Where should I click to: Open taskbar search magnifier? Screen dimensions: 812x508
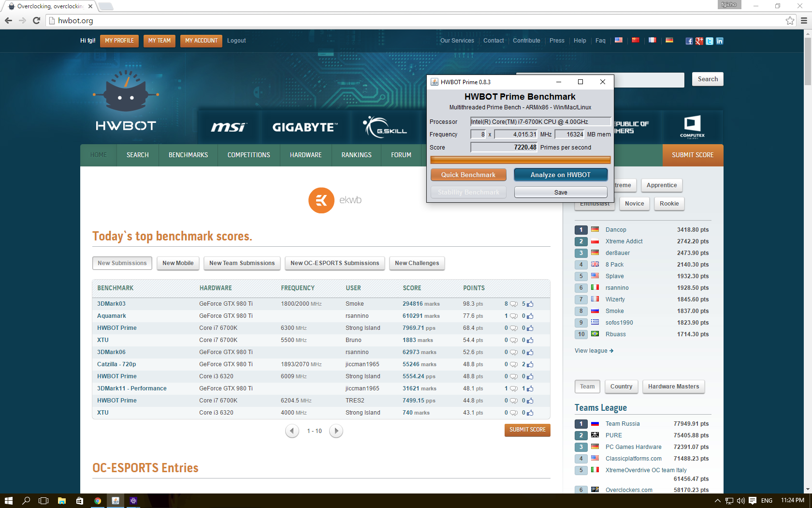tap(26, 501)
